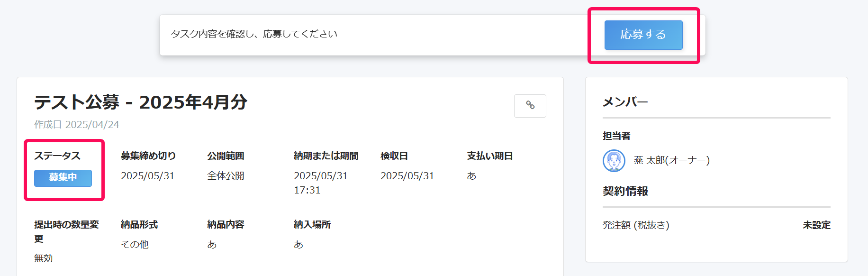This screenshot has width=868, height=276.
Task: Click the 支払い期日 label
Action: [490, 156]
